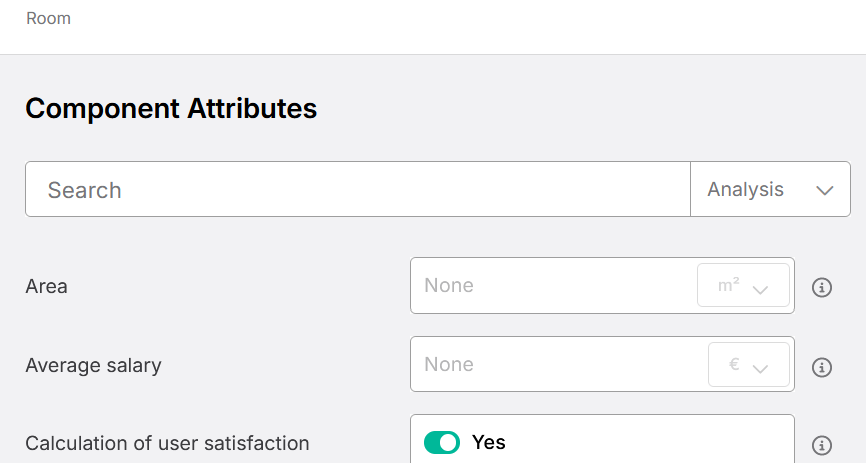The width and height of the screenshot is (866, 463).
Task: Click the chevron next to € symbol
Action: pos(761,369)
